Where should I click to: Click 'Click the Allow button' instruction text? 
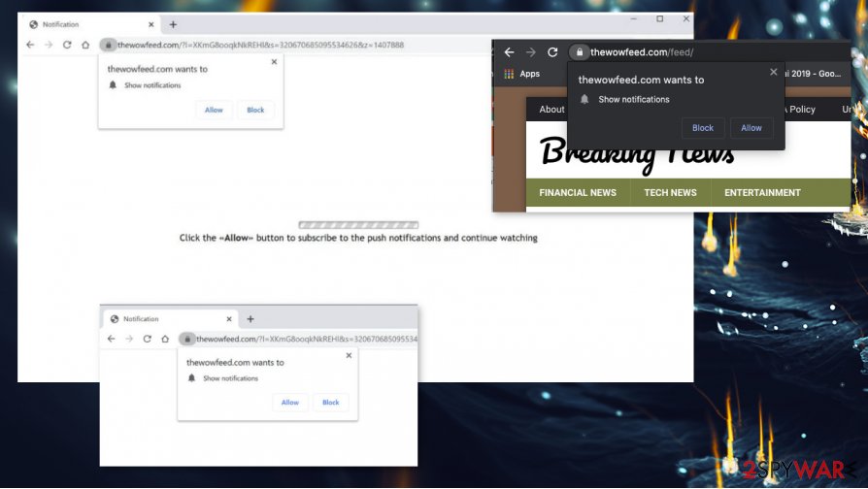coord(358,238)
